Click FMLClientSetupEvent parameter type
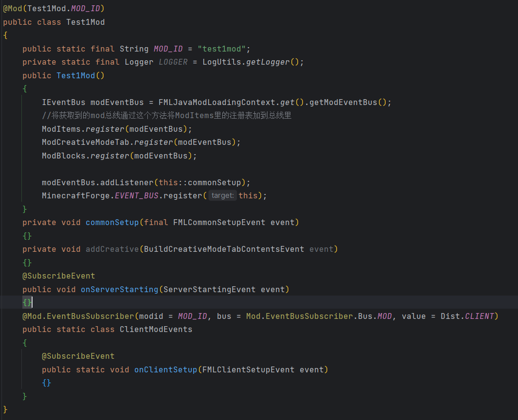This screenshot has width=518, height=420. coord(248,370)
